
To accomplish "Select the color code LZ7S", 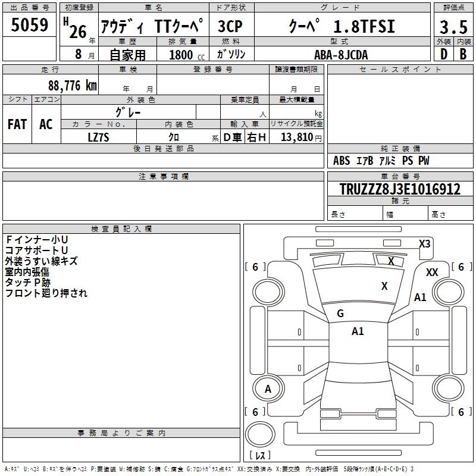I will click(x=98, y=137).
